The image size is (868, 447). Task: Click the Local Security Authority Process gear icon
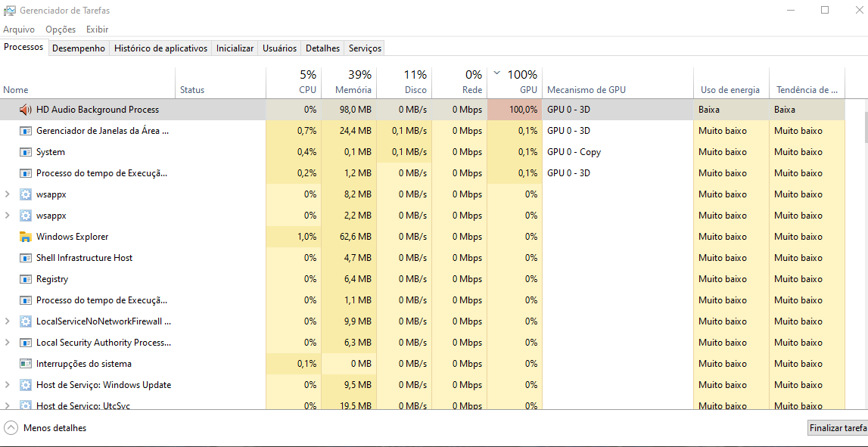(26, 343)
